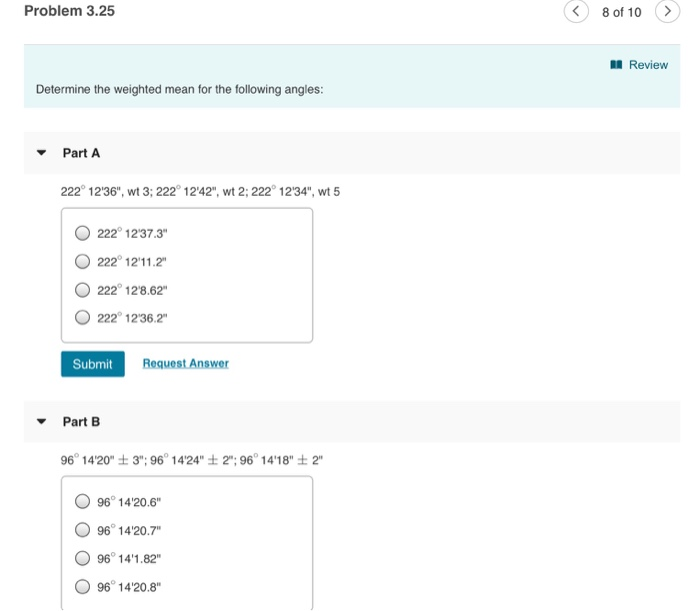Click the 8 of 10 page indicator
The width and height of the screenshot is (700, 611).
(x=621, y=12)
